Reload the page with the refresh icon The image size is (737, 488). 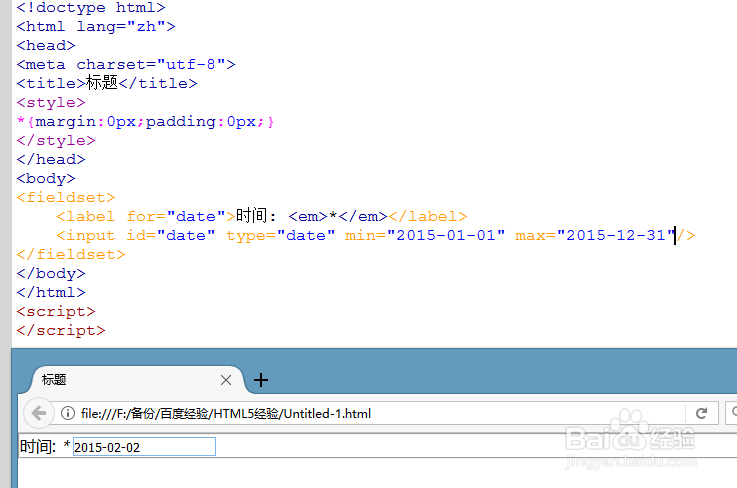coord(701,413)
